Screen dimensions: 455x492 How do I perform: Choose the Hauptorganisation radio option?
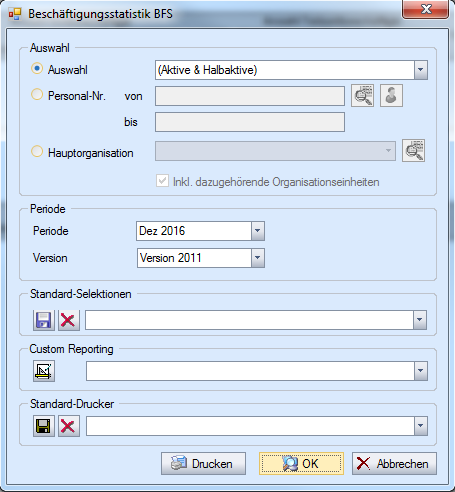pyautogui.click(x=37, y=151)
